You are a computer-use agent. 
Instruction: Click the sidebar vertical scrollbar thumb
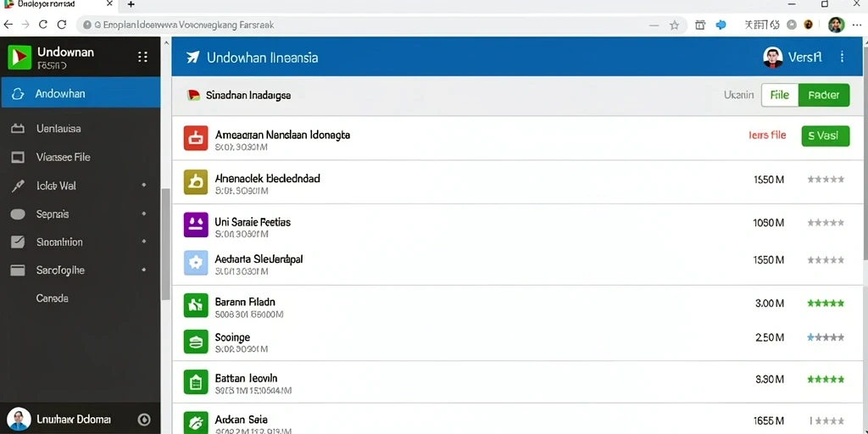165,243
